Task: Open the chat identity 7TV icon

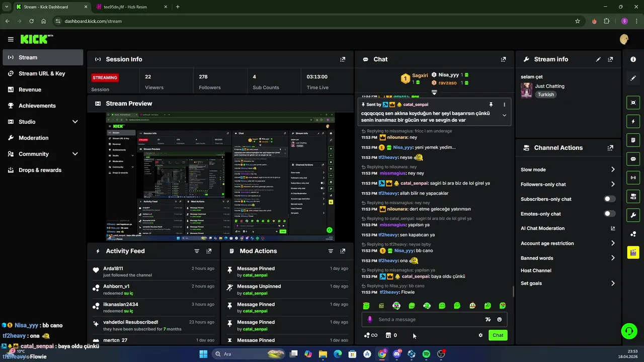Action: pyautogui.click(x=488, y=319)
